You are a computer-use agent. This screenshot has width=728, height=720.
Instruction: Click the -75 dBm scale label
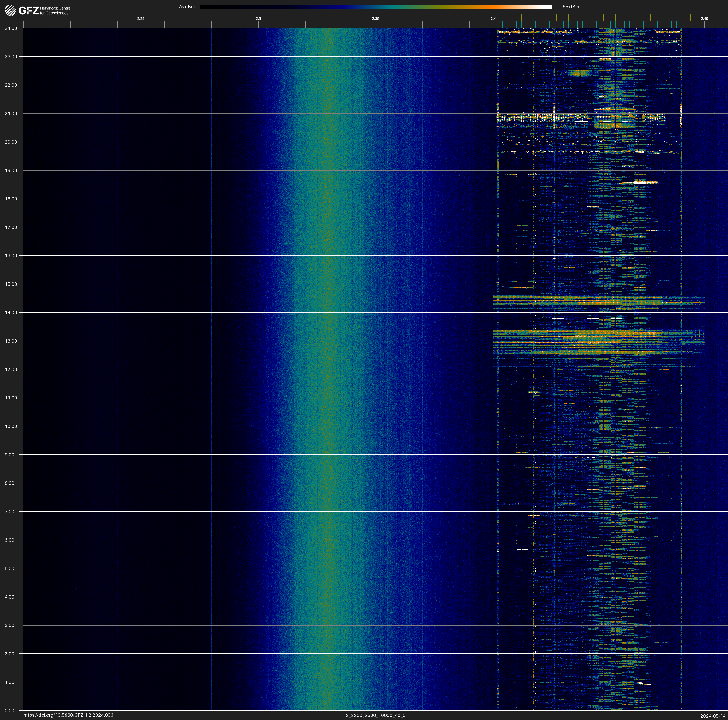pos(185,7)
